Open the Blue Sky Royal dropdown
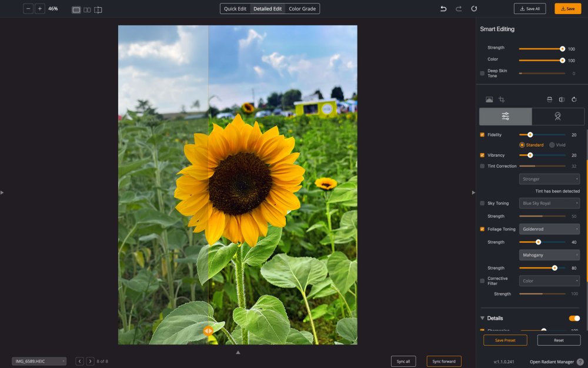Screen dimensions: 588x368 [x=549, y=203]
